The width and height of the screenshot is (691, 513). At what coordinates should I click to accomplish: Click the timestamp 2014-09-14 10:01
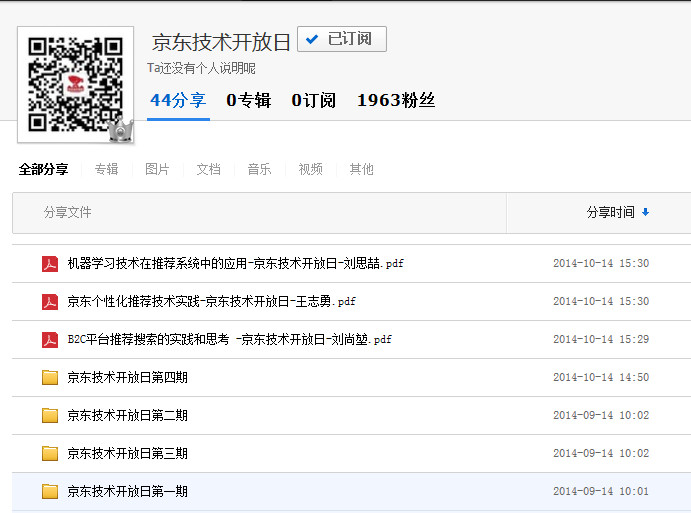pyautogui.click(x=601, y=491)
